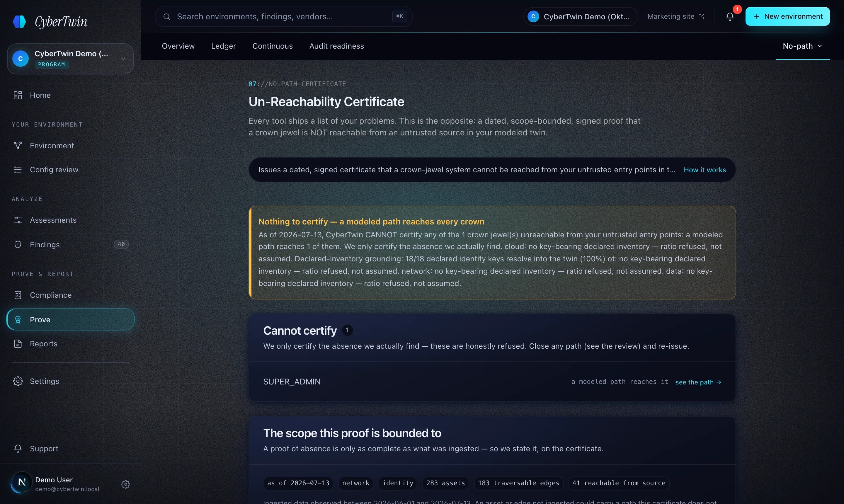Click the 07://NO-PATH-CERTIFICATE breadcrumb label

point(297,84)
